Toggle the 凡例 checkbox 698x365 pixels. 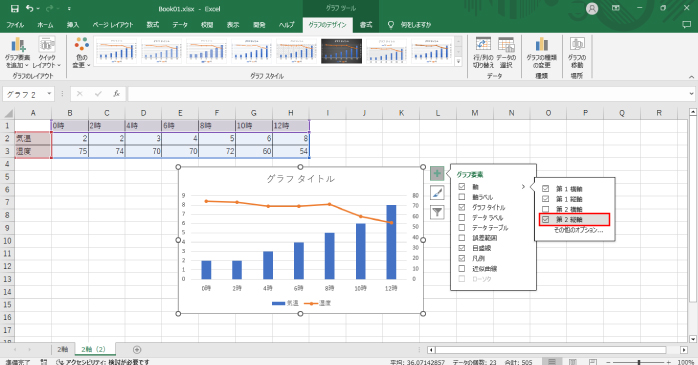[x=462, y=259]
